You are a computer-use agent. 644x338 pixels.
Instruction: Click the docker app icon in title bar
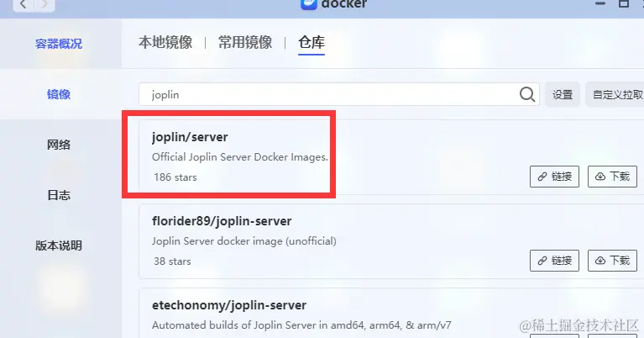308,4
